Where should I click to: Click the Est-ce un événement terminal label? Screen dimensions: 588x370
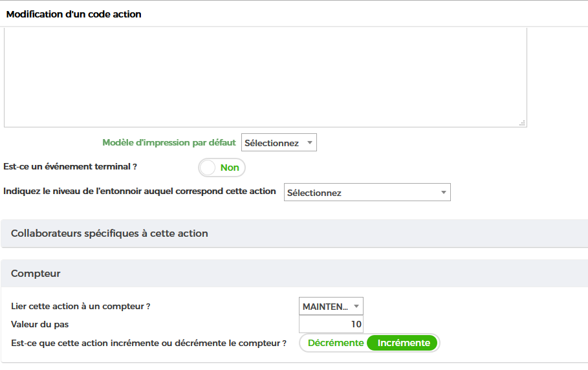(70, 167)
